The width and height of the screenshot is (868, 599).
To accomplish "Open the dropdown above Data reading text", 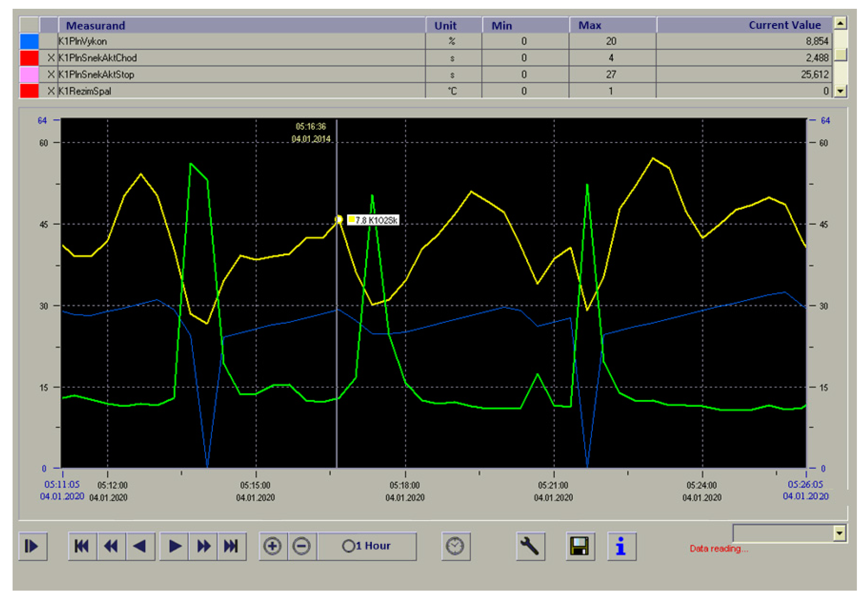I will pyautogui.click(x=839, y=533).
